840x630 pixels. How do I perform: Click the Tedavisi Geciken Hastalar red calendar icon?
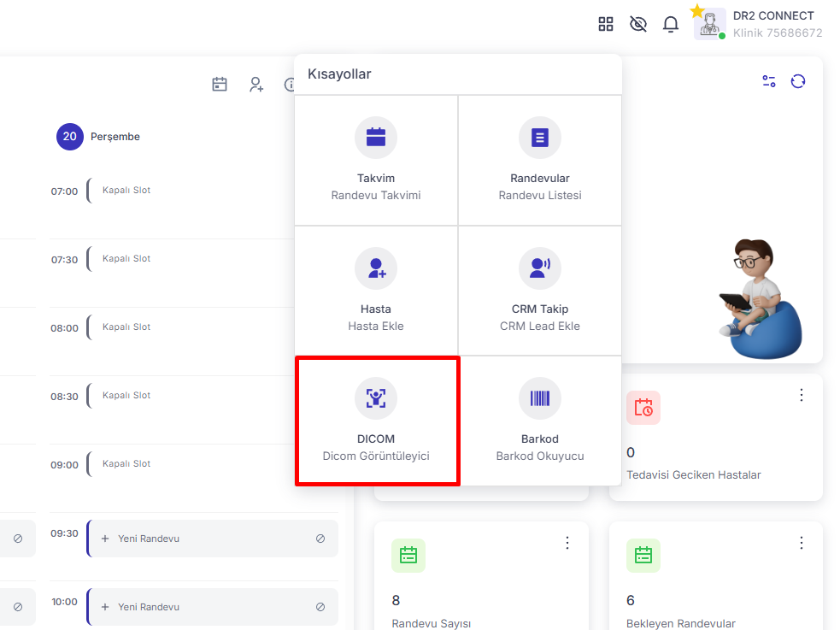643,408
